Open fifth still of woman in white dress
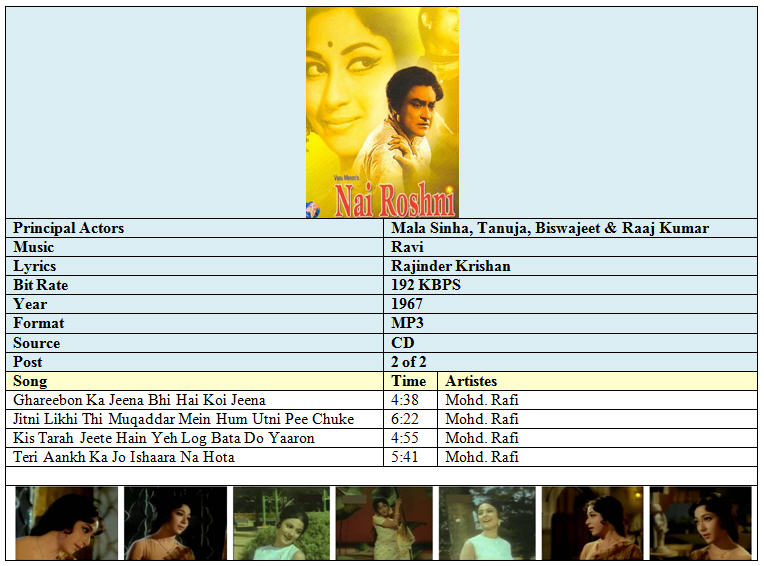764x566 pixels. pos(487,523)
